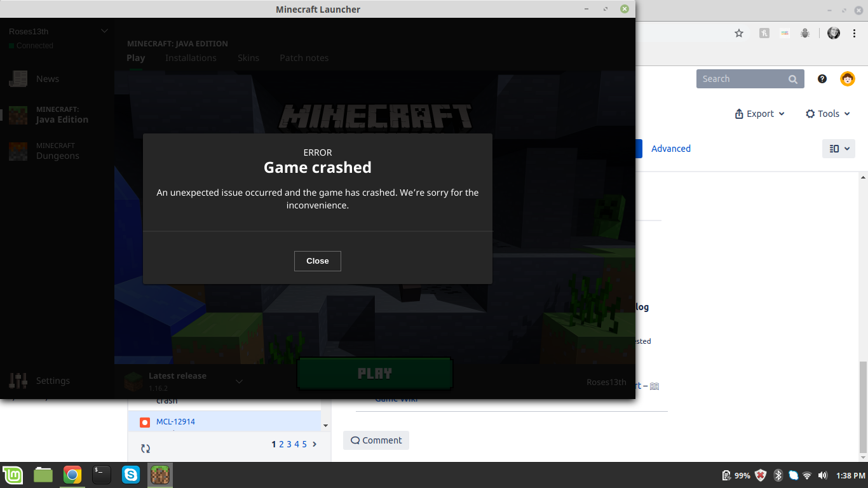Open the Linux Mint start menu
Image resolution: width=868 pixels, height=488 pixels.
(x=13, y=475)
